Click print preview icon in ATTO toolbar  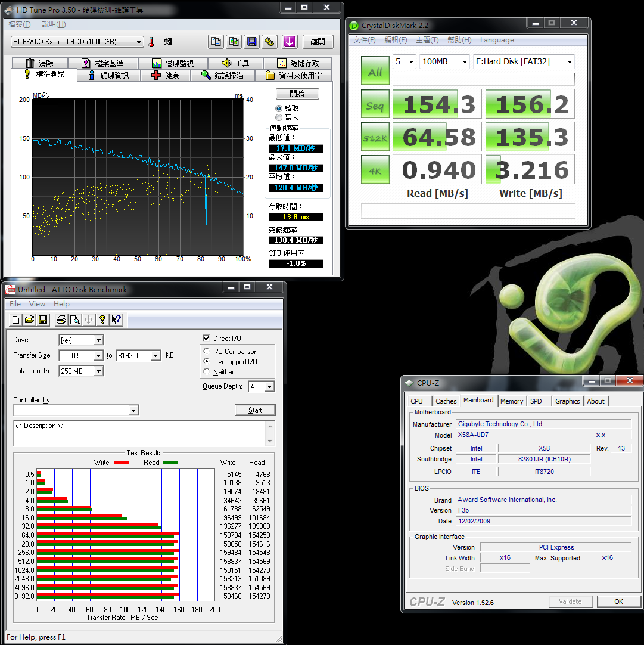74,320
